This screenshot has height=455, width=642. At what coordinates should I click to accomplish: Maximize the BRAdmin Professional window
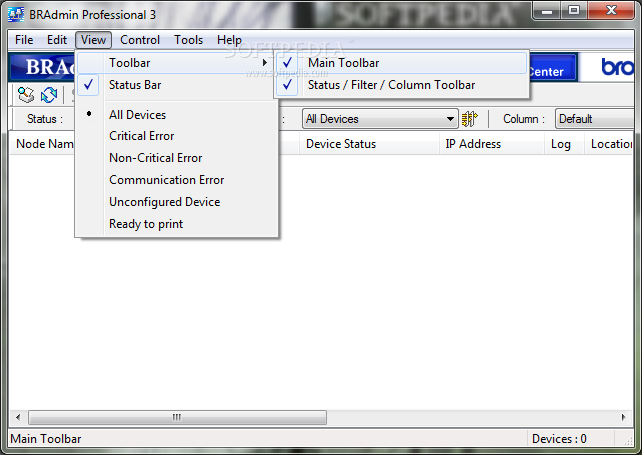(574, 11)
